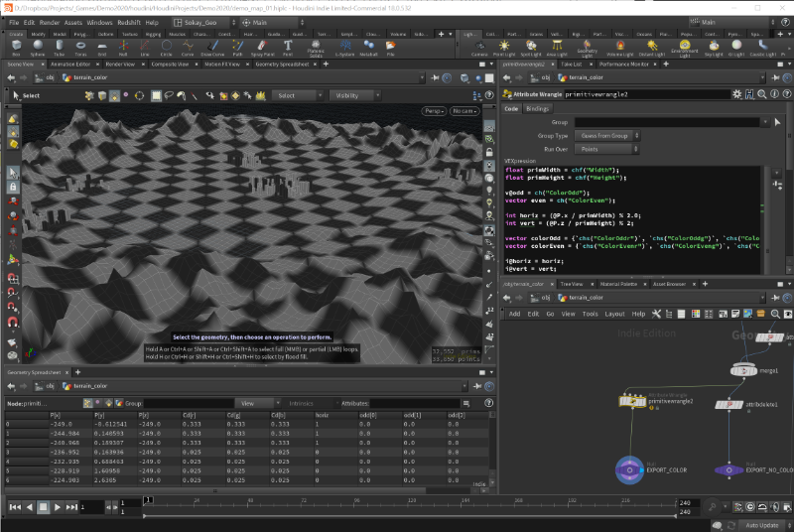Switch to the Bindings tab
Screen dimensions: 794x532
click(538, 108)
